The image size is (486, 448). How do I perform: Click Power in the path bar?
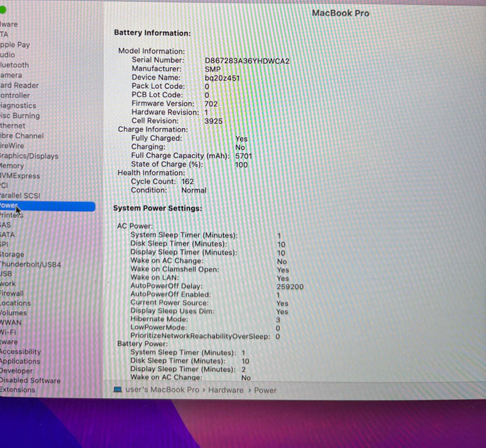[265, 390]
